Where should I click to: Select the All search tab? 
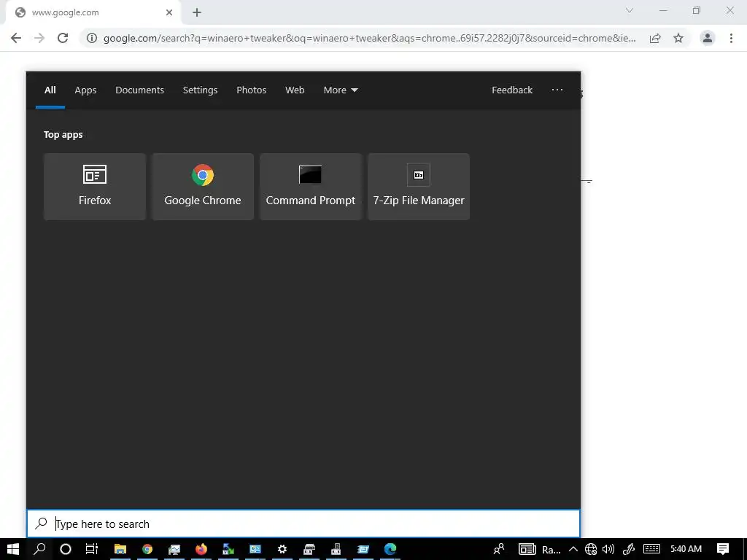[x=50, y=90]
